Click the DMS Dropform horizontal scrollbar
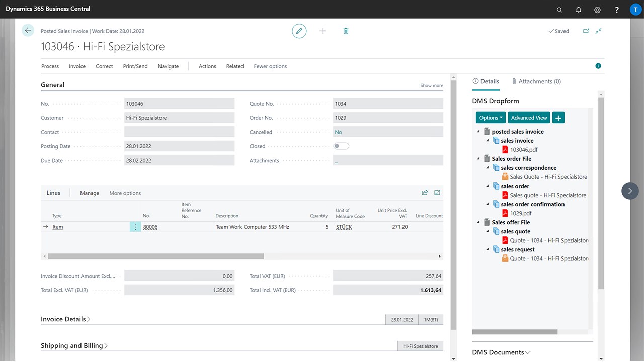The width and height of the screenshot is (644, 362). pos(515,332)
